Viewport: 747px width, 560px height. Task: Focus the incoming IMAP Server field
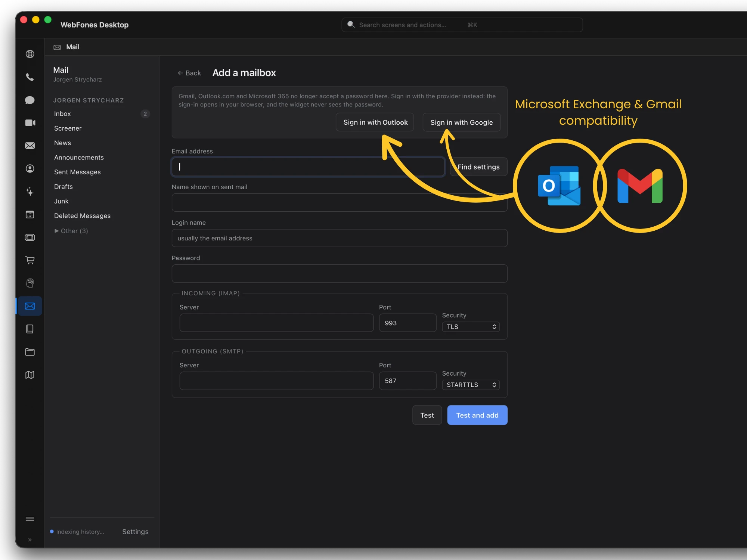click(276, 323)
